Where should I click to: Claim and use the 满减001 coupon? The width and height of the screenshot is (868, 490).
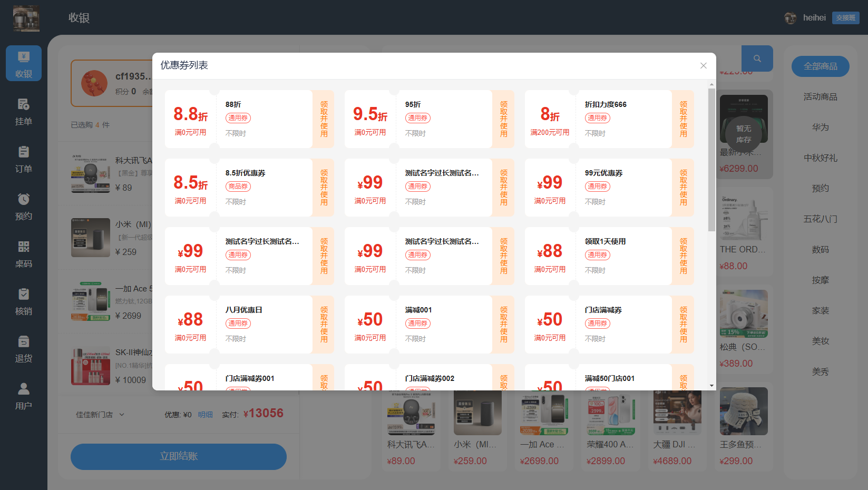tap(503, 325)
